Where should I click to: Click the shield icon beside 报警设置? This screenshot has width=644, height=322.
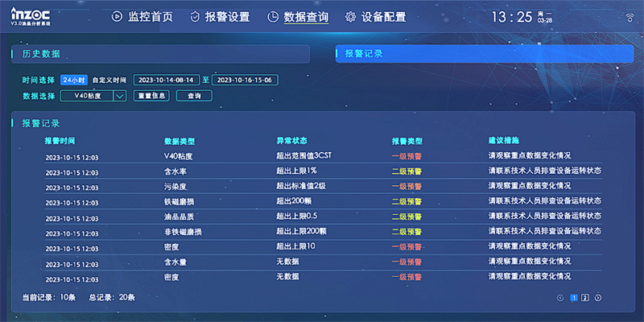click(x=195, y=17)
